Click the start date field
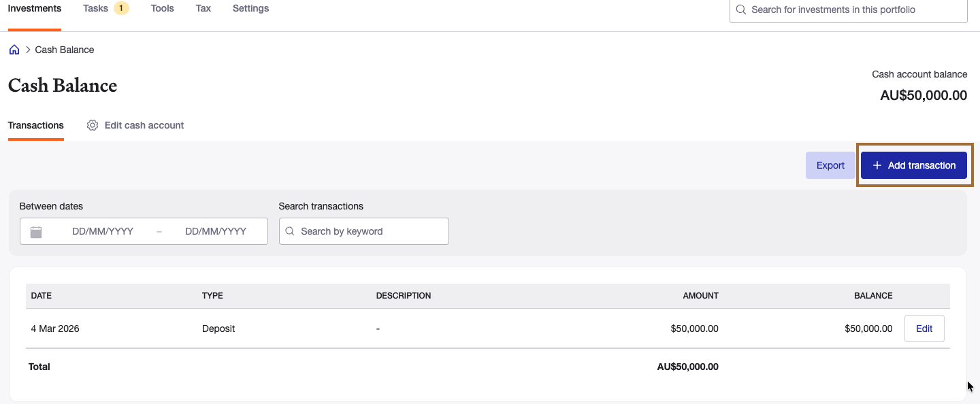This screenshot has width=980, height=404. tap(103, 231)
